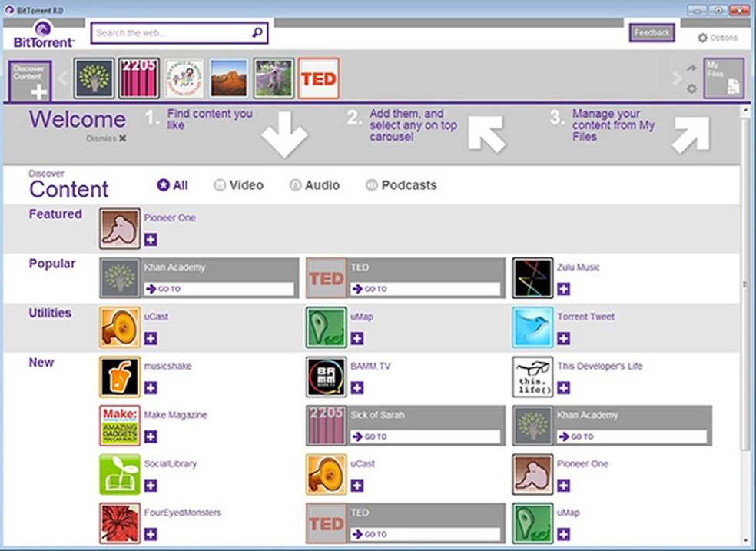This screenshot has height=551, width=756.
Task: Click the Zulu Music thumbnail
Action: pos(532,278)
